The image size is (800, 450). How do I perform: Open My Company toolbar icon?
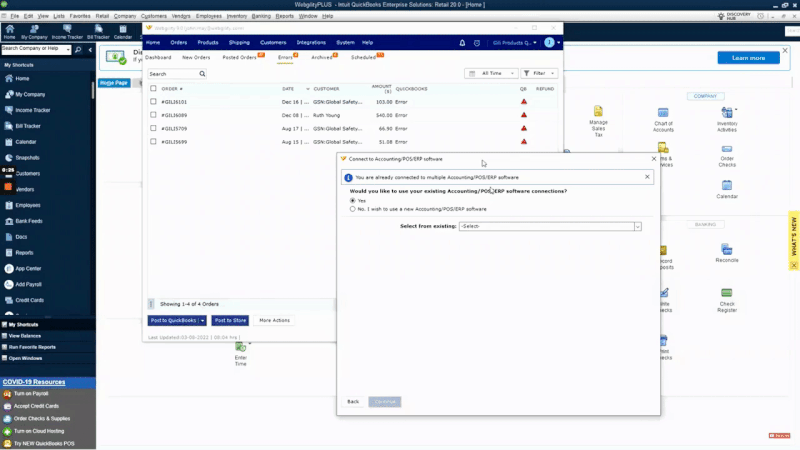click(x=34, y=32)
